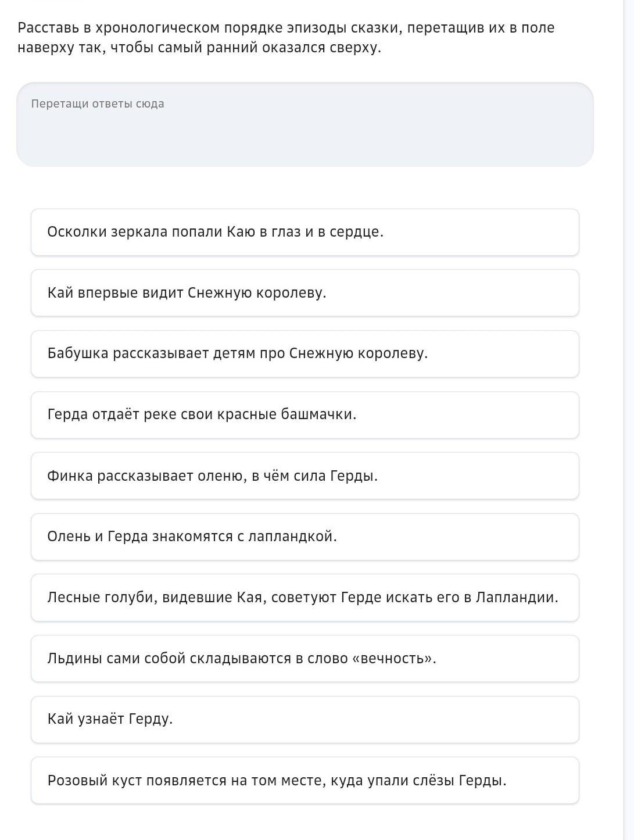The height and width of the screenshot is (840, 634).
Task: Pick the "Розовый куст появляется" answer card
Action: pos(305,781)
